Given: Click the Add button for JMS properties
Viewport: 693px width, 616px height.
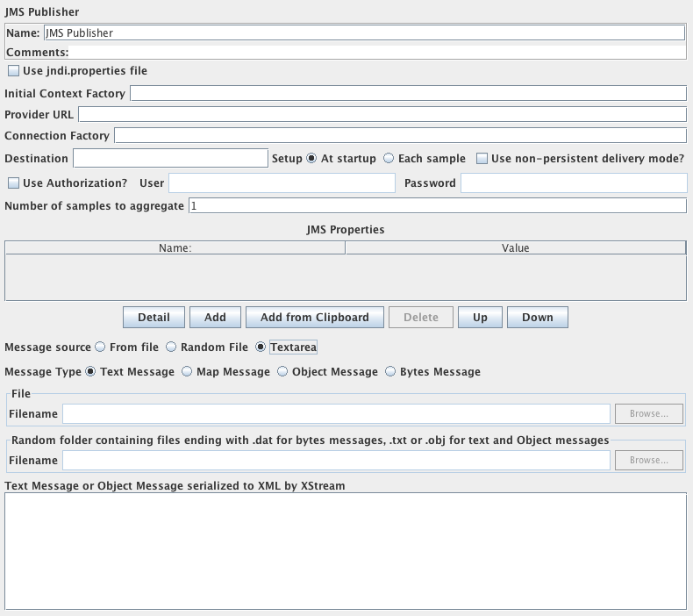Looking at the screenshot, I should 215,318.
